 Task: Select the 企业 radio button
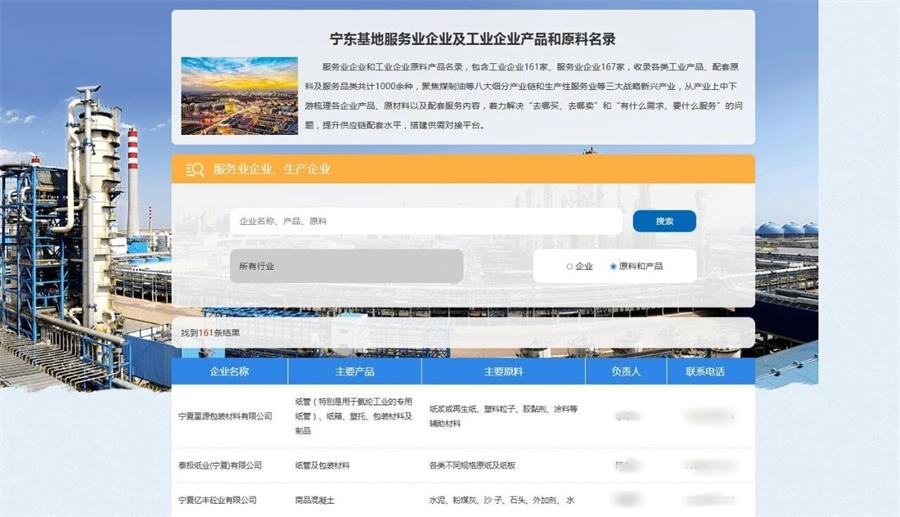click(569, 266)
